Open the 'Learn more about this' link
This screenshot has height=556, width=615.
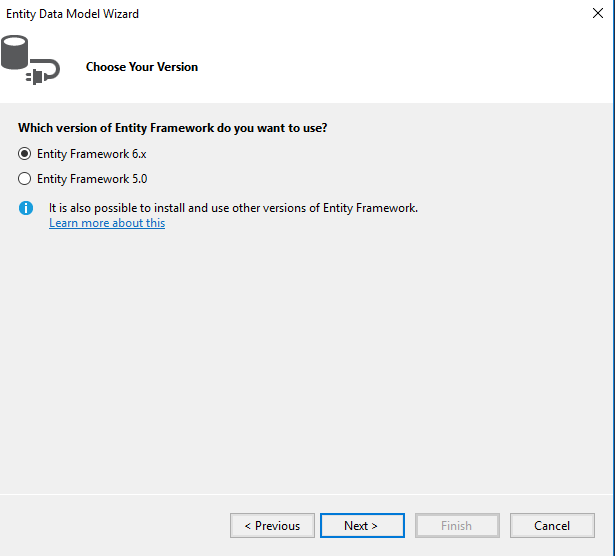(107, 223)
